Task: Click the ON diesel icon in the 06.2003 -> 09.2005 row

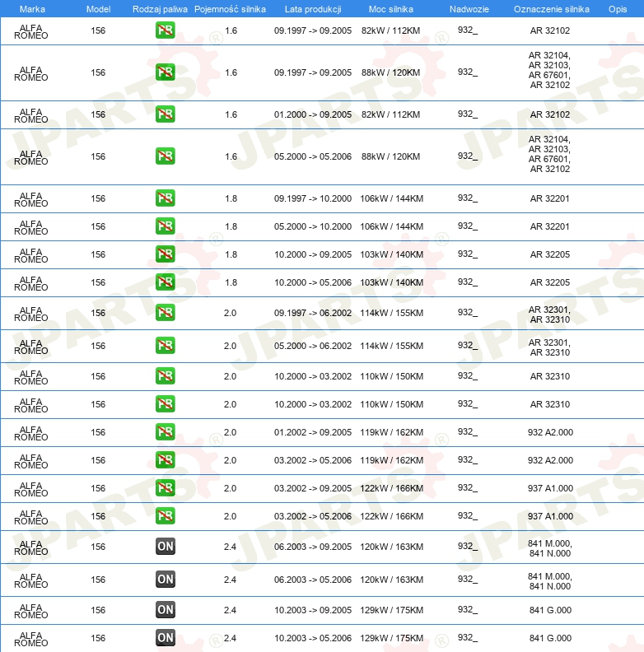Action: point(166,547)
